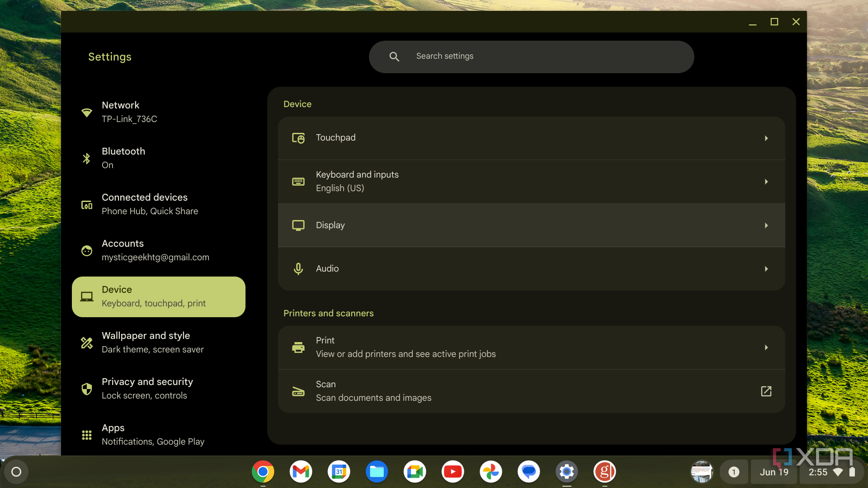
Task: Click the search magnifier icon
Action: pos(394,56)
